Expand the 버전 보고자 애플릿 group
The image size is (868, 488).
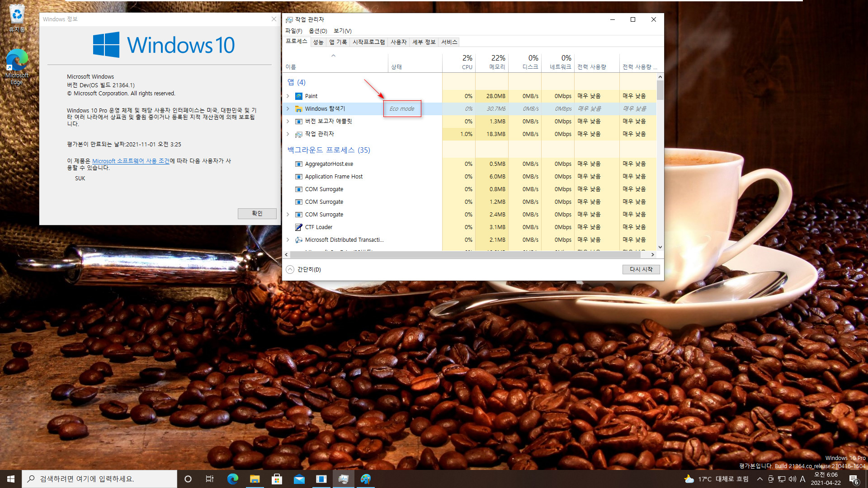(x=288, y=121)
